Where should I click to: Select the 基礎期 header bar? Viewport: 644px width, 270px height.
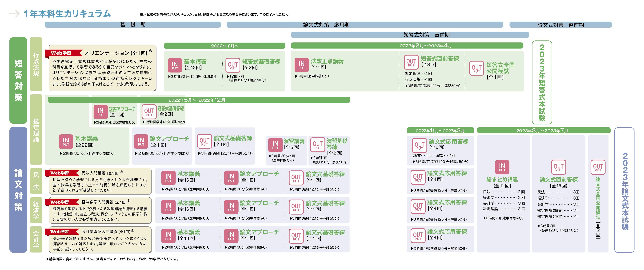click(133, 25)
